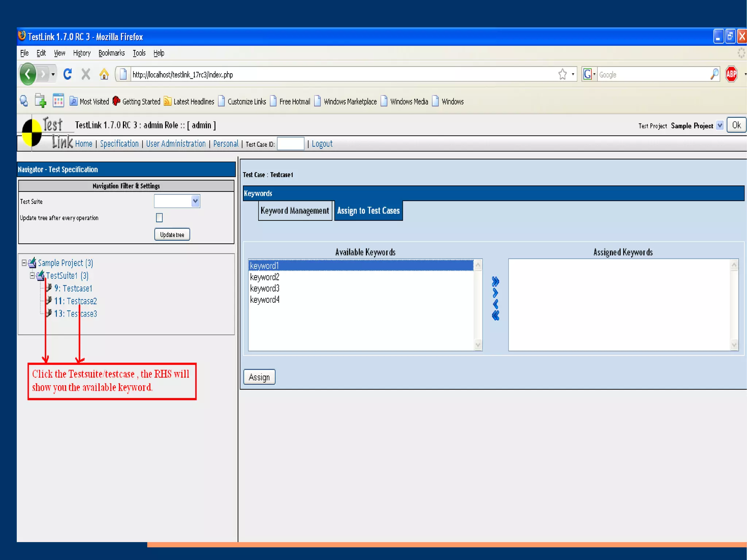This screenshot has height=560, width=747.
Task: Enable Update tree after every operation checkbox
Action: pos(159,218)
